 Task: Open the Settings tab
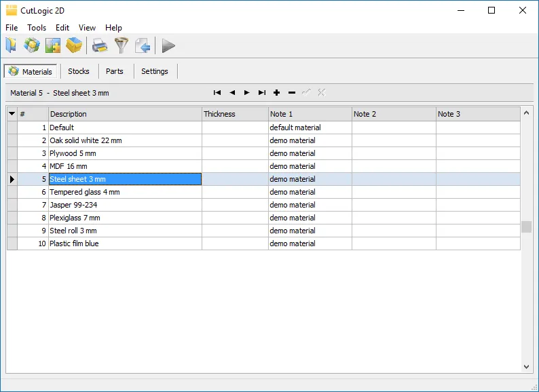click(155, 71)
